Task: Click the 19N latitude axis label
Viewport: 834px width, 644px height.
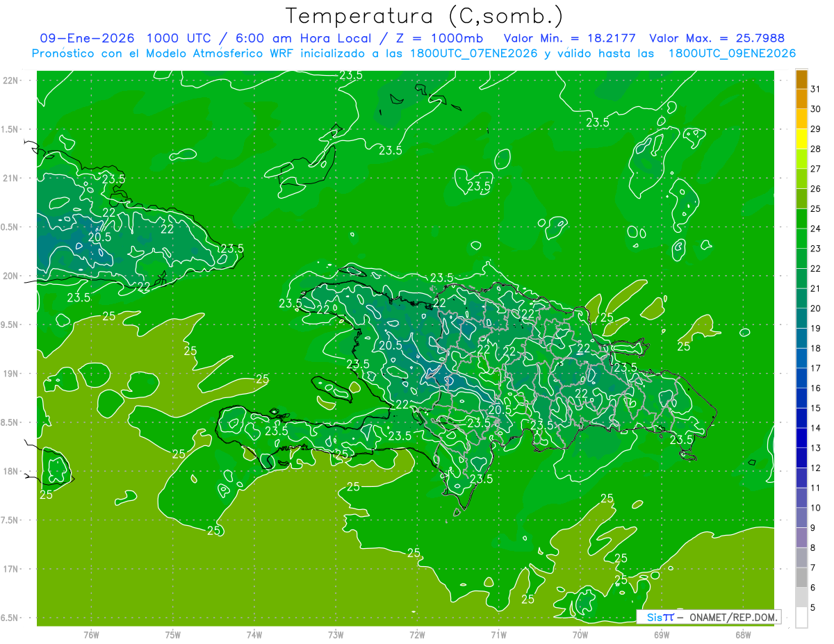Action: (x=11, y=373)
